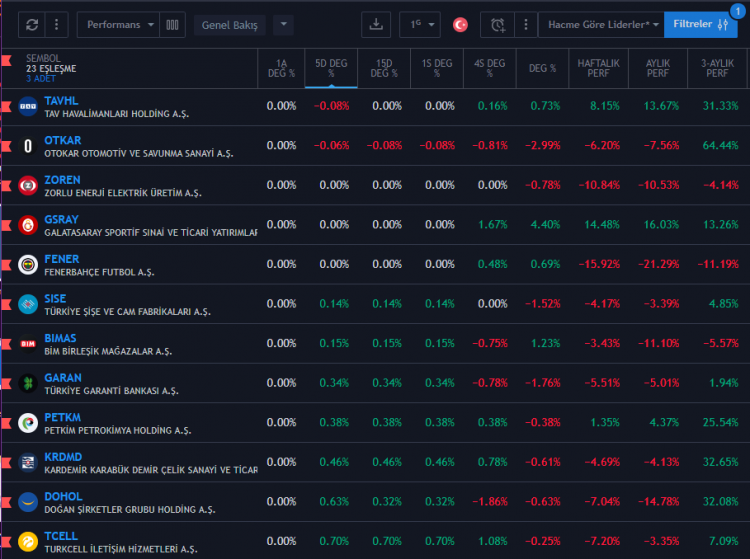750x559 pixels.
Task: Toggle the red flag on ZOREN row
Action: click(6, 186)
